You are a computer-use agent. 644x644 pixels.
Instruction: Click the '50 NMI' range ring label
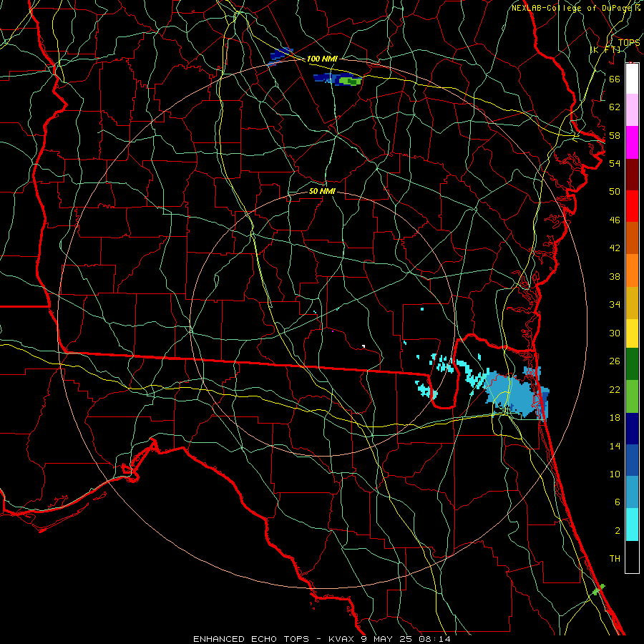(x=322, y=191)
